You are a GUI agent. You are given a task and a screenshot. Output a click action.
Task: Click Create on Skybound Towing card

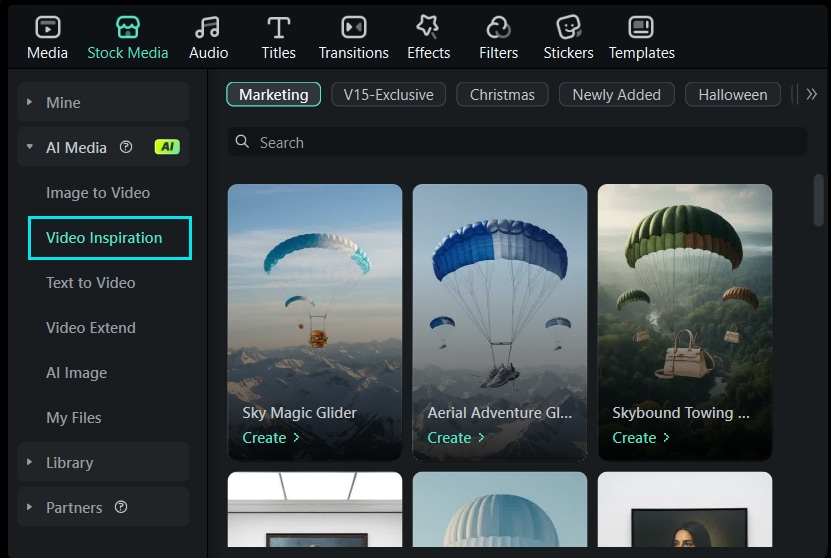[641, 438]
